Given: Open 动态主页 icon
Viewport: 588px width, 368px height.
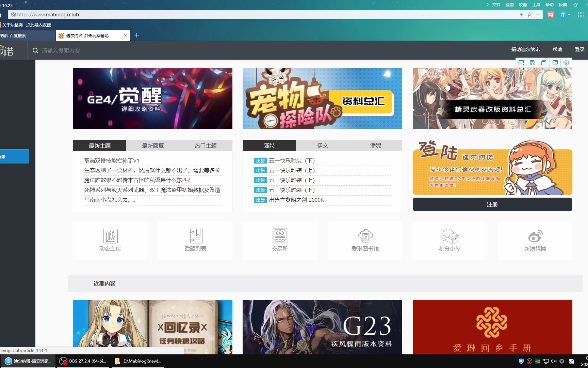Looking at the screenshot, I should [110, 241].
